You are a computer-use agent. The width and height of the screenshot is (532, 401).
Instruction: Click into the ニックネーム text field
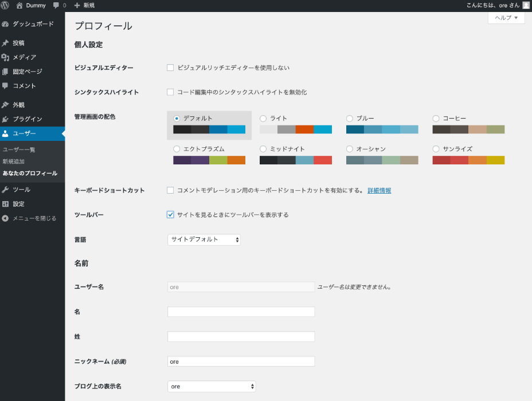(x=241, y=361)
